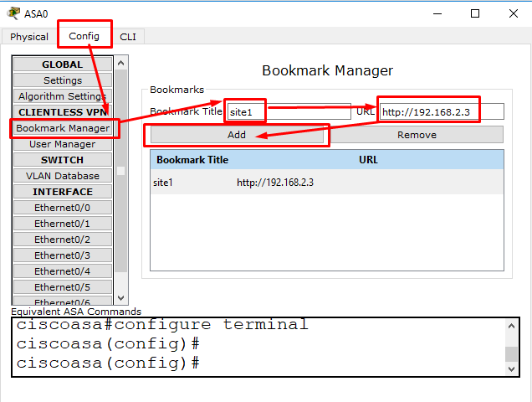This screenshot has height=402, width=532.
Task: Select Bookmark Manager in sidebar
Action: click(63, 128)
